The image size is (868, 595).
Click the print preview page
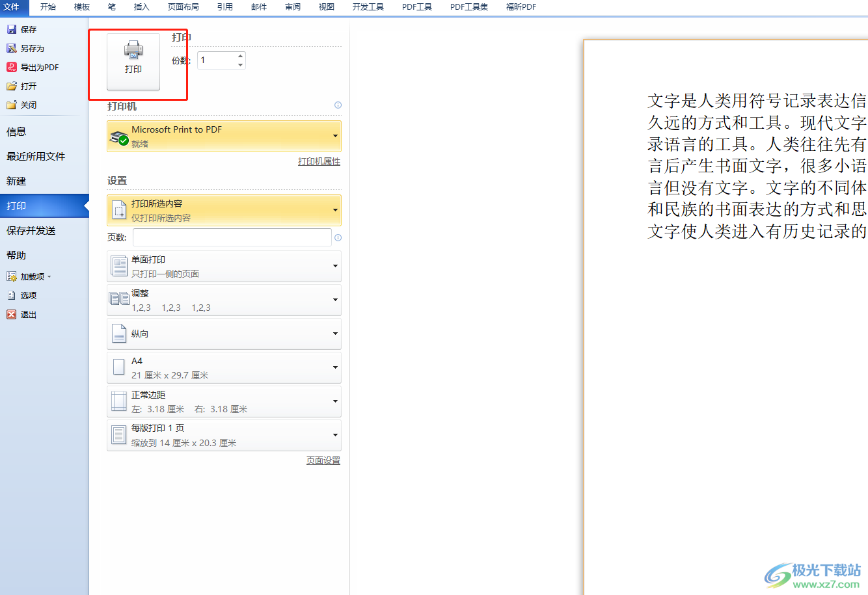(726, 317)
